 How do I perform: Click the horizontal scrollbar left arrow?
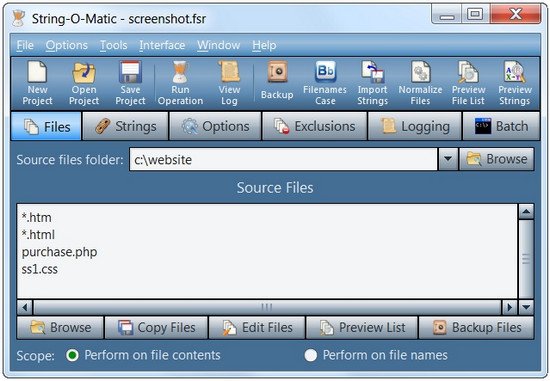coord(25,307)
